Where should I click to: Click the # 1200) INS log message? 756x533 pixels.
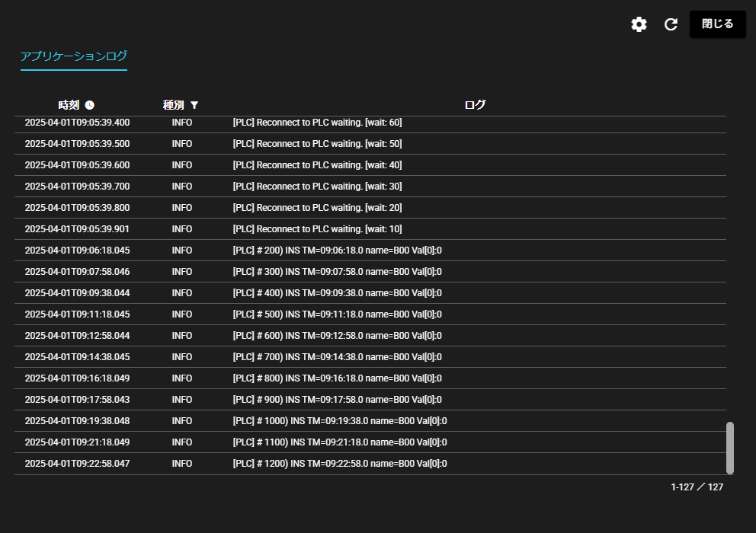click(x=339, y=464)
